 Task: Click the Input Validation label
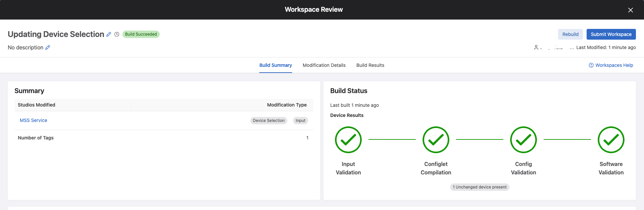[x=348, y=168]
